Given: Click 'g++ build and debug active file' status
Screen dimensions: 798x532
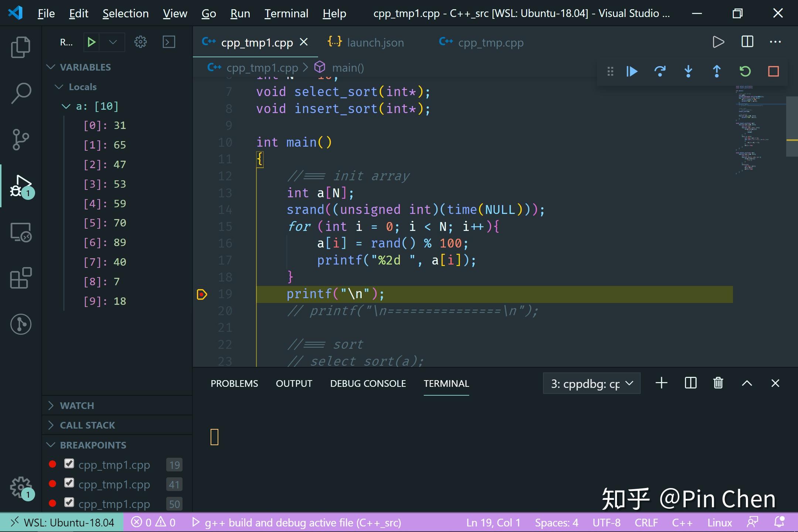Looking at the screenshot, I should [x=297, y=522].
